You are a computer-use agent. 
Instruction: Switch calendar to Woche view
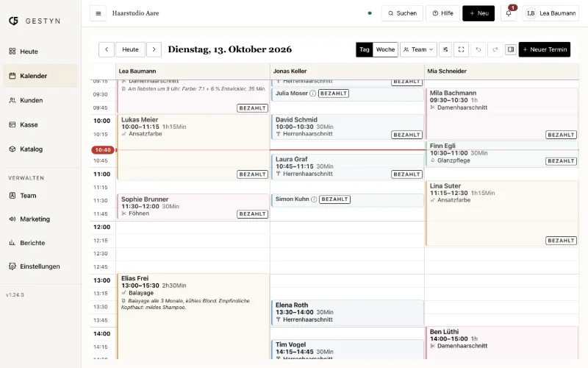click(x=385, y=49)
